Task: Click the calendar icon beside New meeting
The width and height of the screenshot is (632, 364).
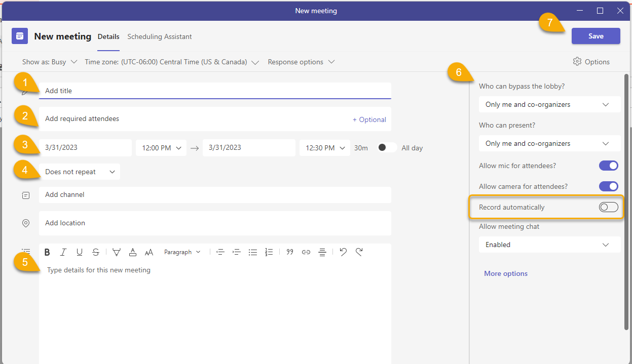Action: pos(20,36)
